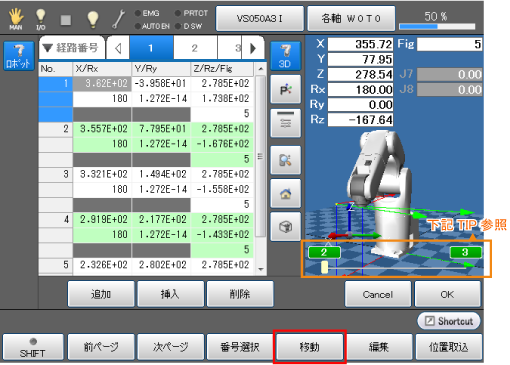Toggle the 3D view robot icon

(x=285, y=56)
